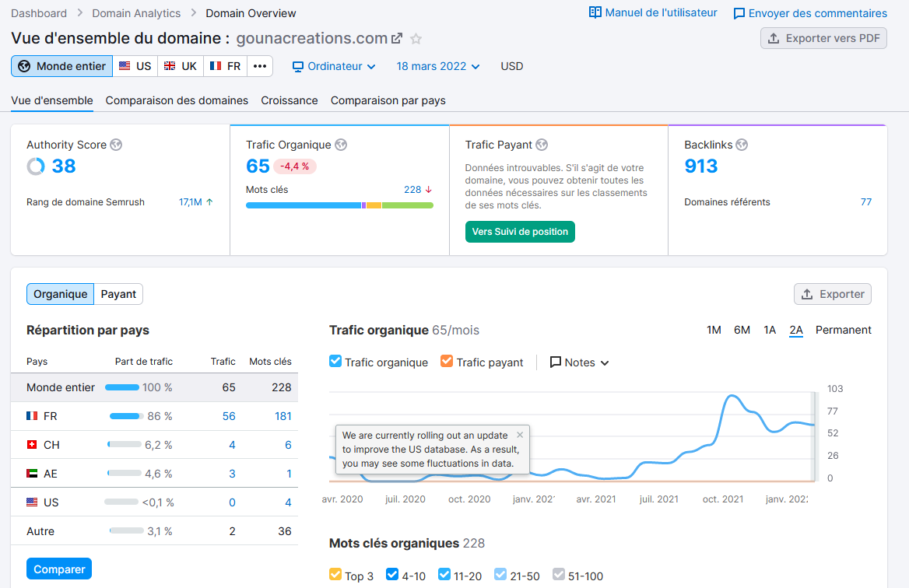
Task: Close the US database update notice
Action: pyautogui.click(x=520, y=435)
